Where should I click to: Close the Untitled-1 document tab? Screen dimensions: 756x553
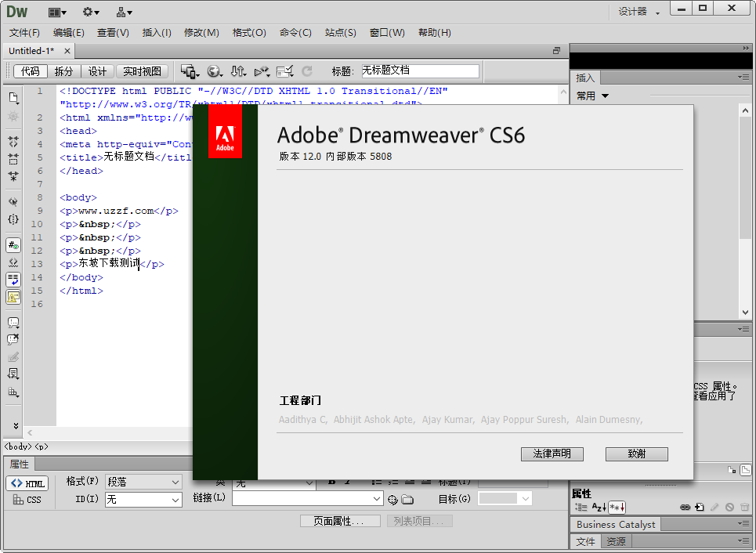(x=67, y=51)
